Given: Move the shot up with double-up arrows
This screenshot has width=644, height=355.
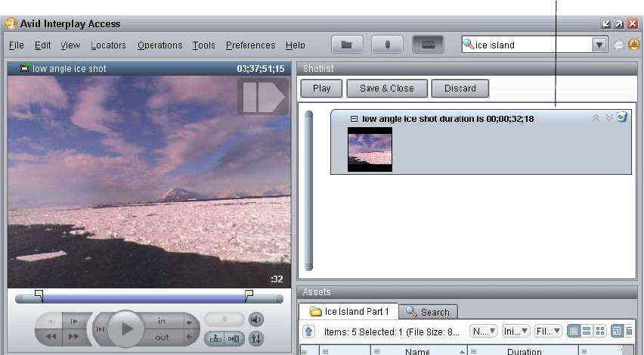Looking at the screenshot, I should click(x=596, y=118).
